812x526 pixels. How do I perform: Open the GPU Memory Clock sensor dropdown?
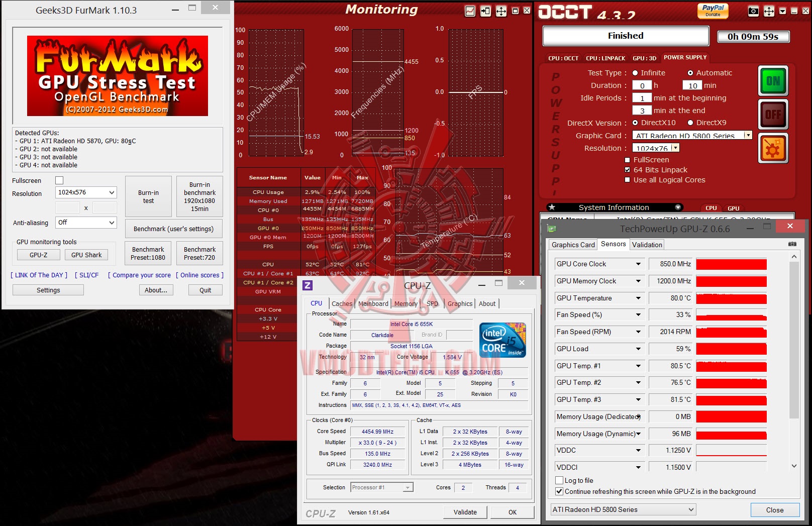point(638,281)
